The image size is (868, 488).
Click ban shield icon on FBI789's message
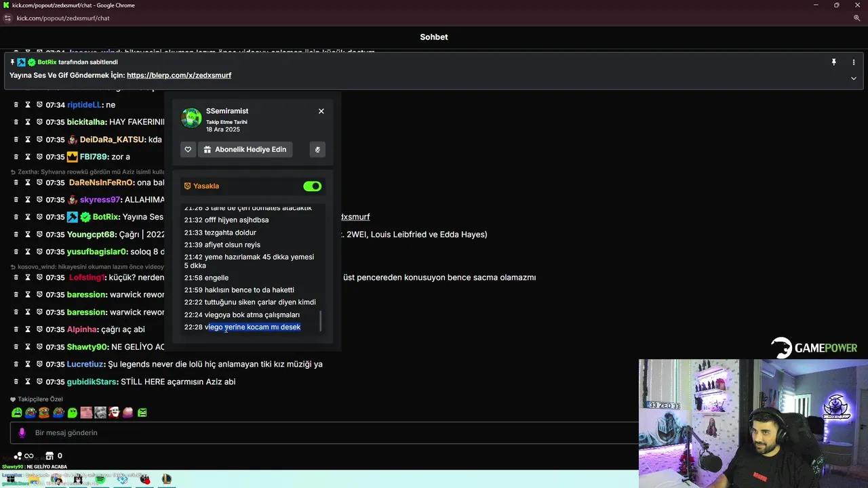pyautogui.click(x=39, y=157)
